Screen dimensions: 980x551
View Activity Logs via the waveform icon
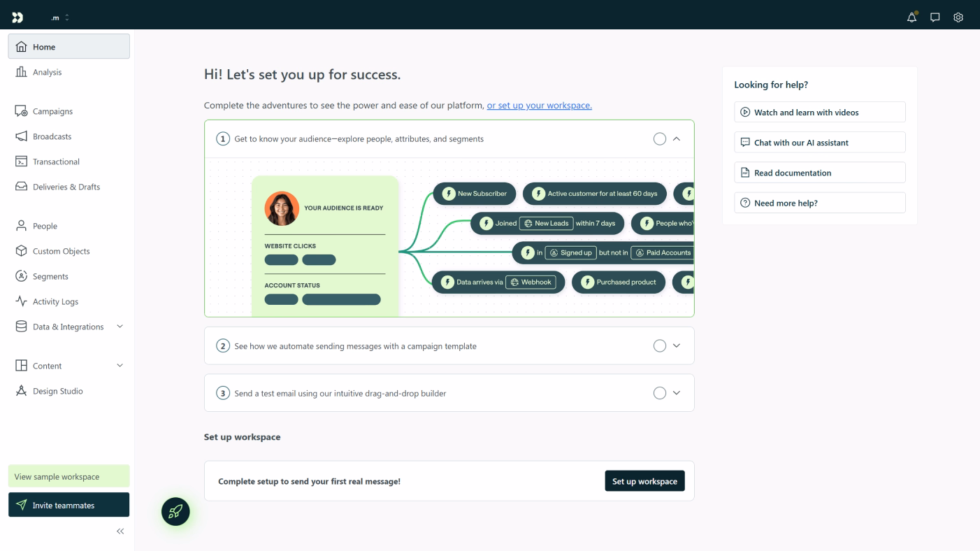pos(22,301)
